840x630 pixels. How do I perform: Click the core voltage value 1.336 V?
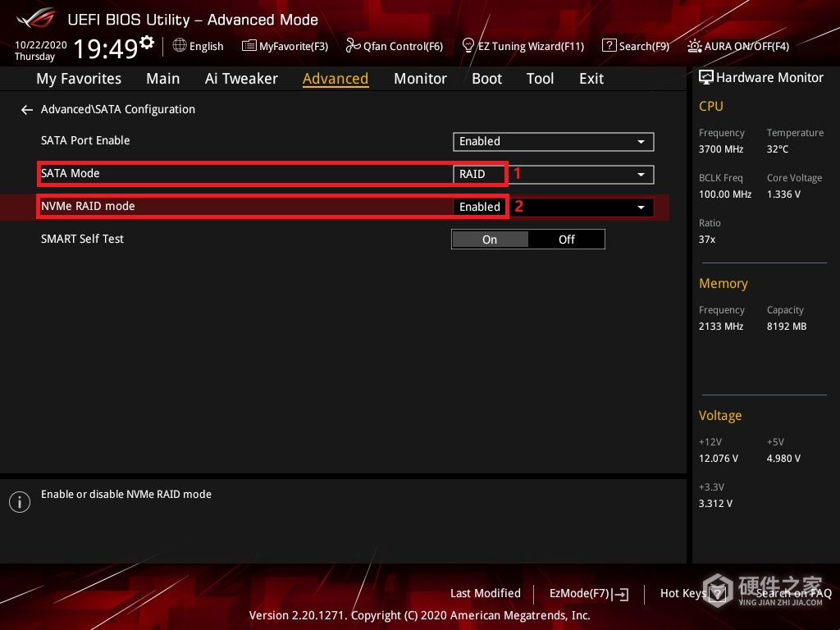pyautogui.click(x=783, y=194)
